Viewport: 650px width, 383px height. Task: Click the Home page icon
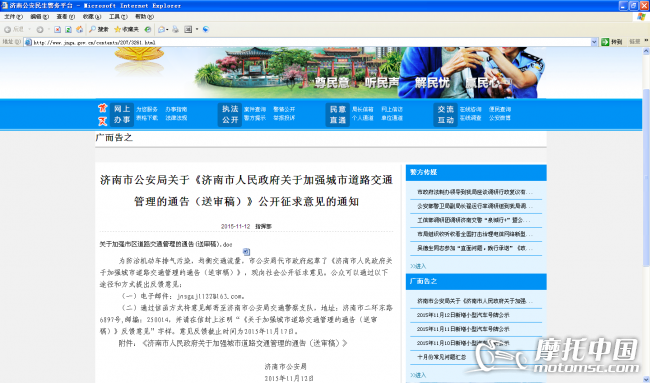[80, 29]
